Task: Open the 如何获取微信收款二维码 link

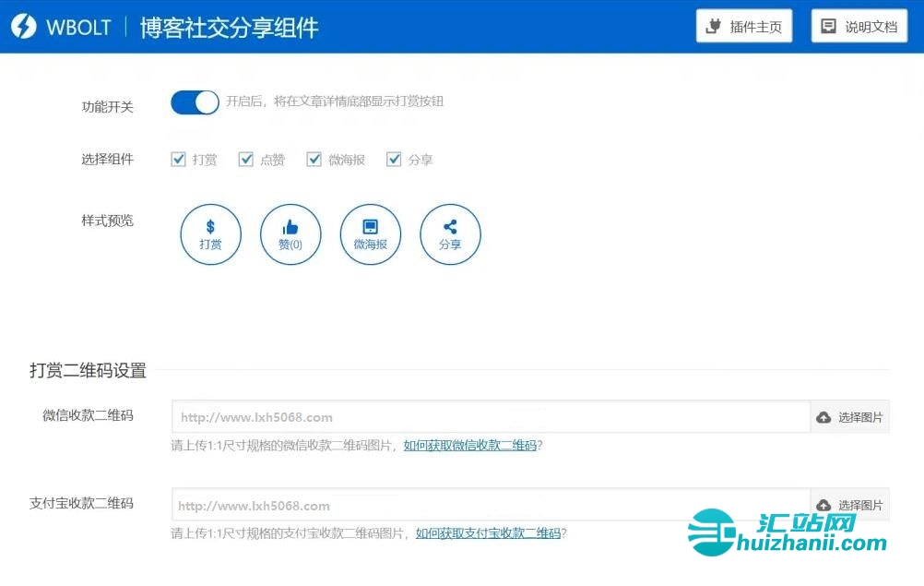Action: [x=470, y=446]
